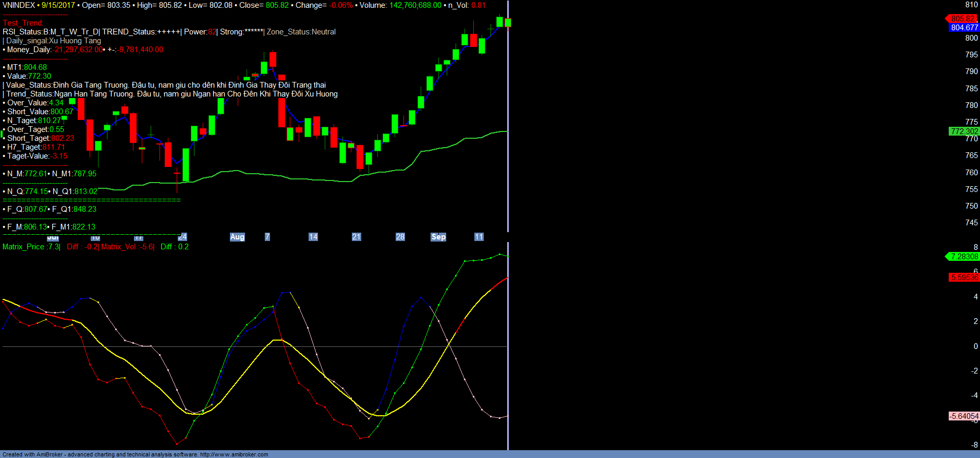Viewport: 980px width, 458px height.
Task: Select date marker 21 on time axis
Action: tap(356, 237)
